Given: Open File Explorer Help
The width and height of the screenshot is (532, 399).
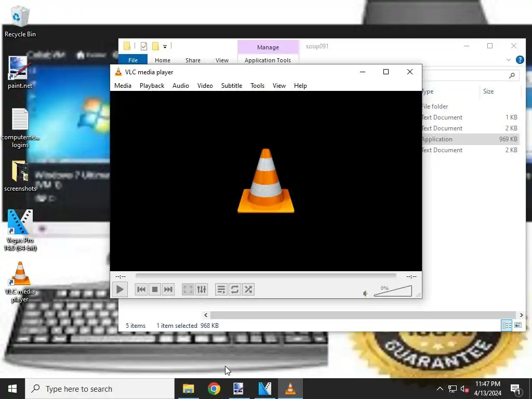Looking at the screenshot, I should [x=520, y=60].
